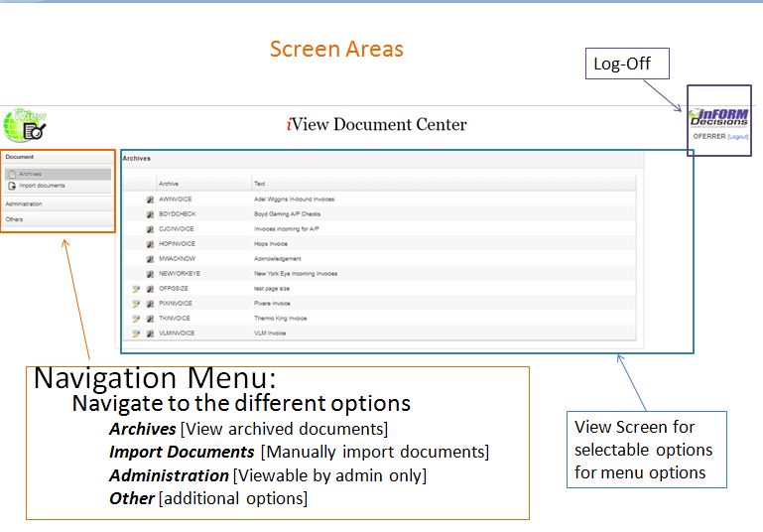Click the search icon beside NEWYORKEYE
This screenshot has width=763, height=532.
click(150, 274)
